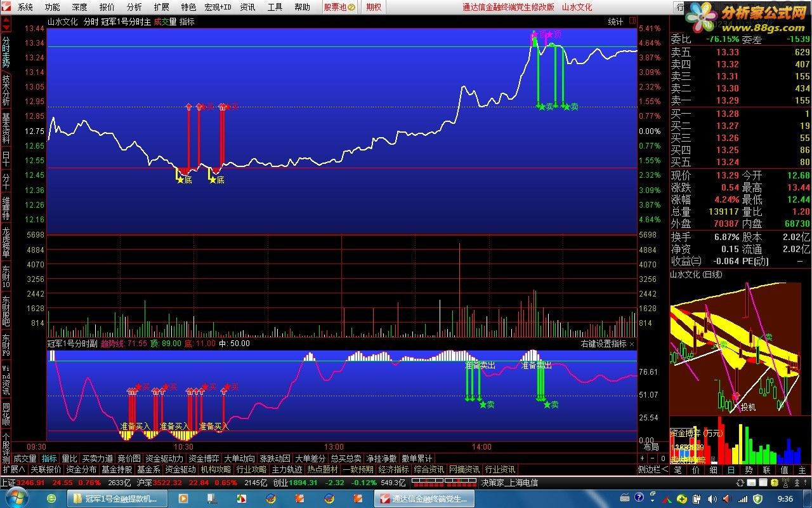Select the 势 tab in side panel

click(x=749, y=470)
